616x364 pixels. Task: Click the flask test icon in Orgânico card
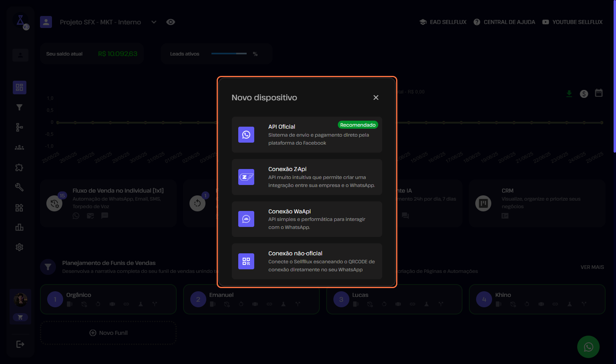coord(141,304)
